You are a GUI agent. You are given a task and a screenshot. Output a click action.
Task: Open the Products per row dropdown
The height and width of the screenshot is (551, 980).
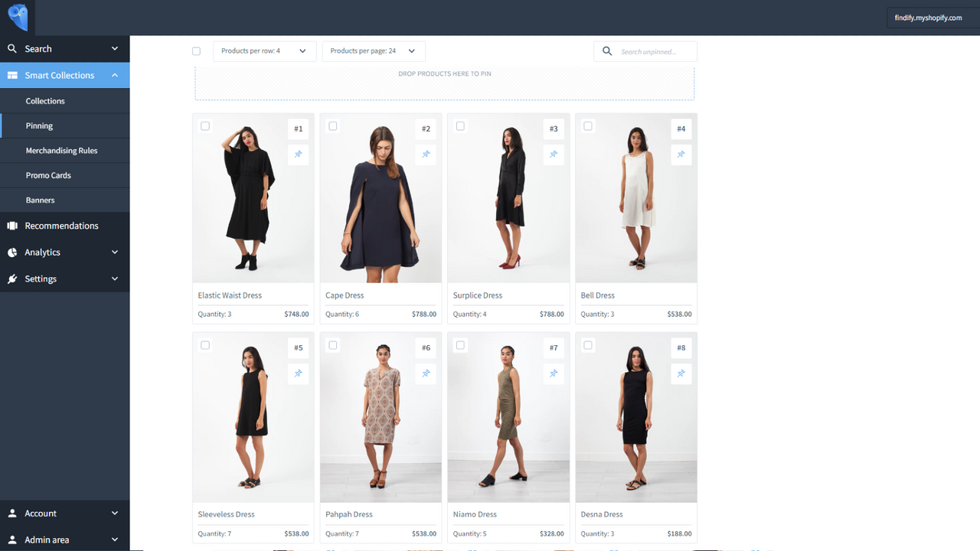coord(264,51)
